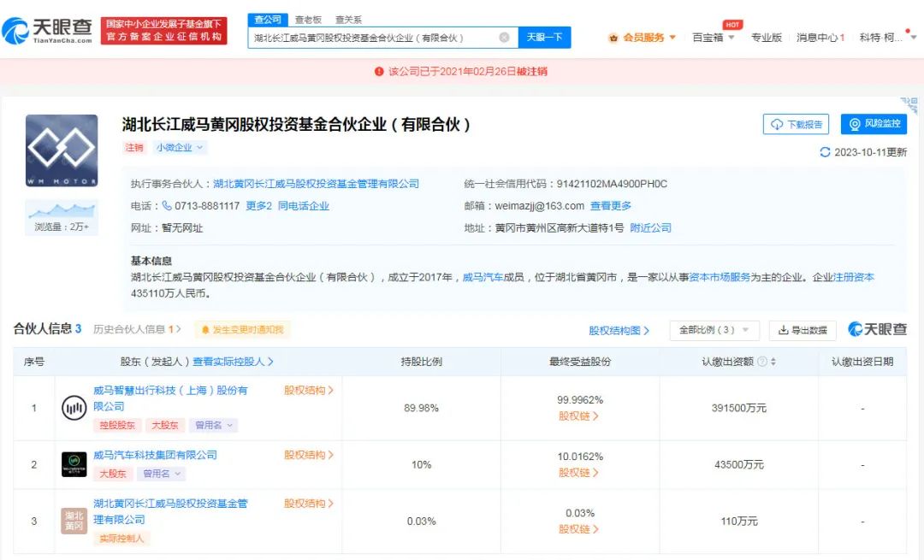Click the 附近公司 link

[x=650, y=228]
